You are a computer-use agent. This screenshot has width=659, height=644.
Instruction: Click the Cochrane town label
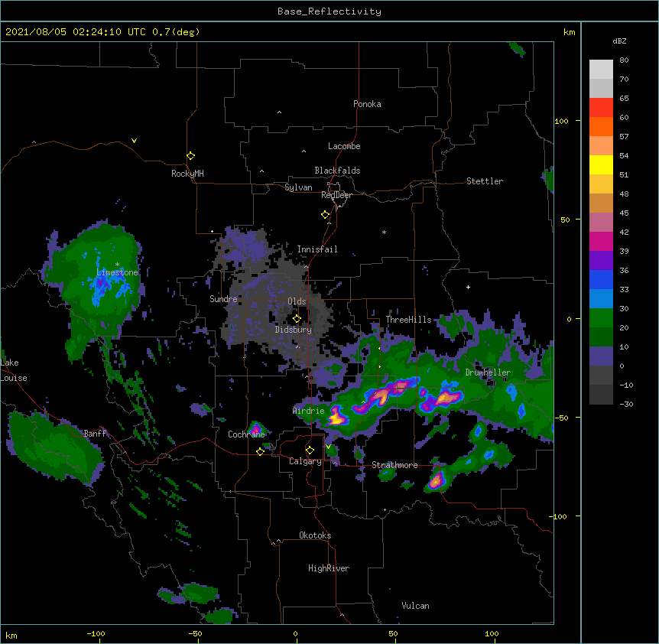coord(246,434)
